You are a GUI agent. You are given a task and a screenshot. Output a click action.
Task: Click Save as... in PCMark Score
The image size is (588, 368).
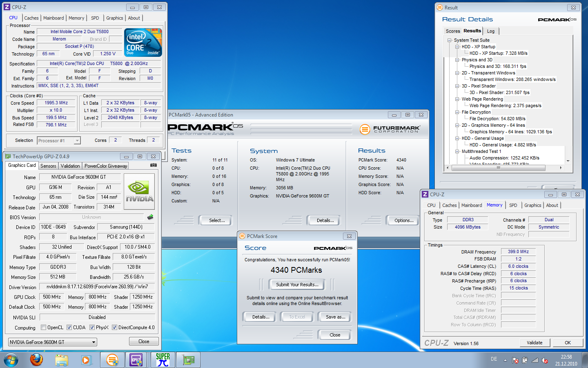click(x=335, y=317)
